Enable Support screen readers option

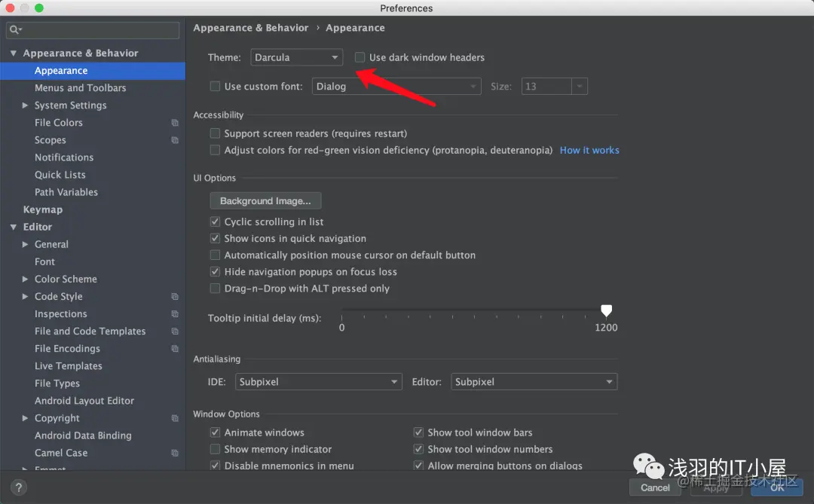click(215, 133)
